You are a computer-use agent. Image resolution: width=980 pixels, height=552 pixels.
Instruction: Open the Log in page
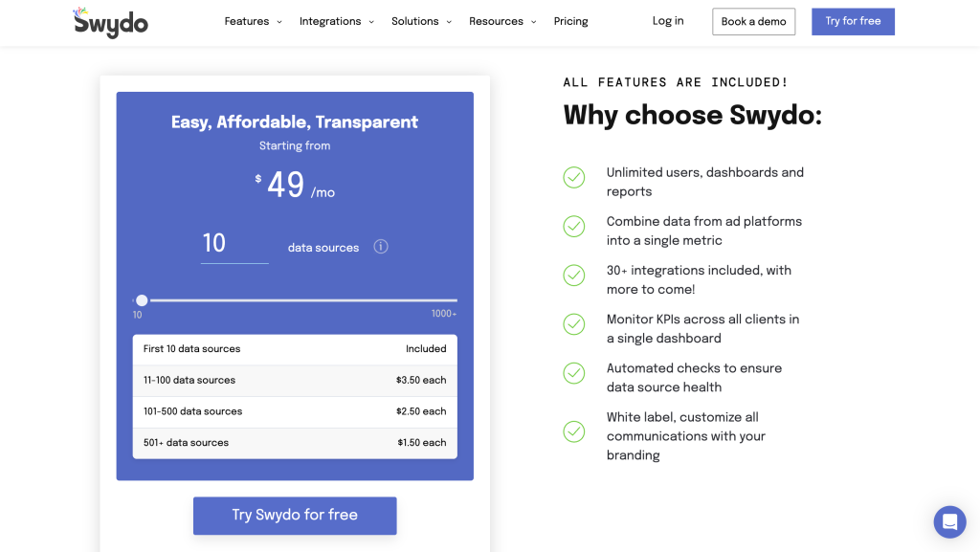(667, 20)
